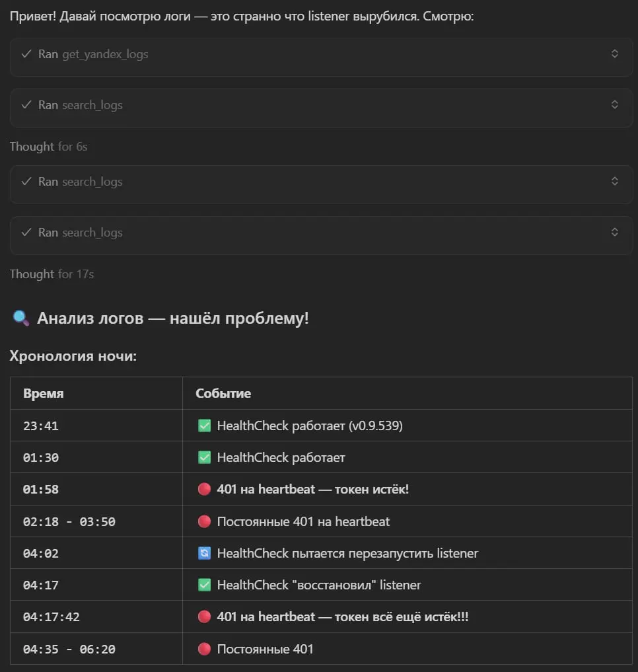Viewport: 638px width, 672px height.
Task: Expand the first search_logs chevron arrows
Action: (614, 104)
